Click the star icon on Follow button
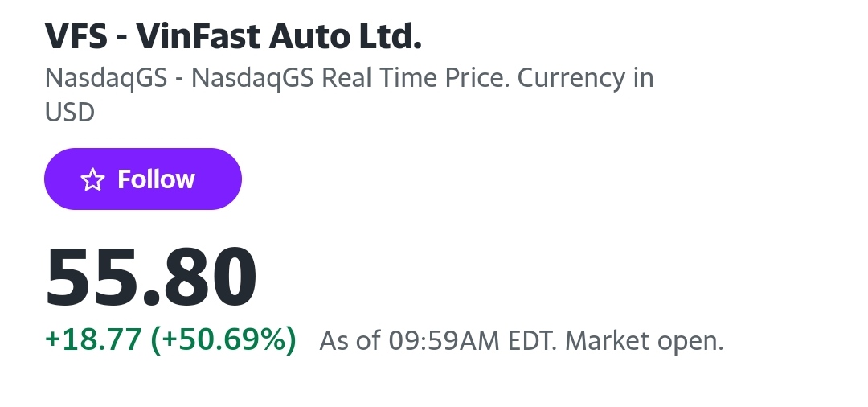This screenshot has width=868, height=407. pos(93,179)
